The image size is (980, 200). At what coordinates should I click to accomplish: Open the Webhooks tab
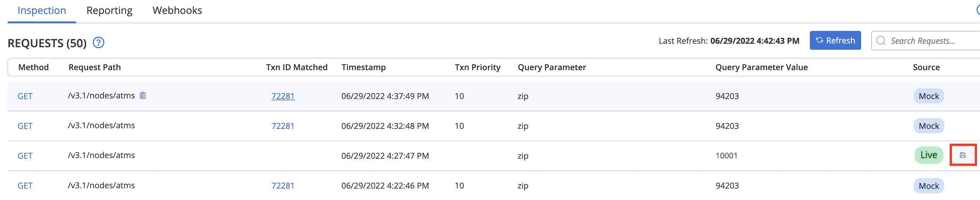pos(177,10)
